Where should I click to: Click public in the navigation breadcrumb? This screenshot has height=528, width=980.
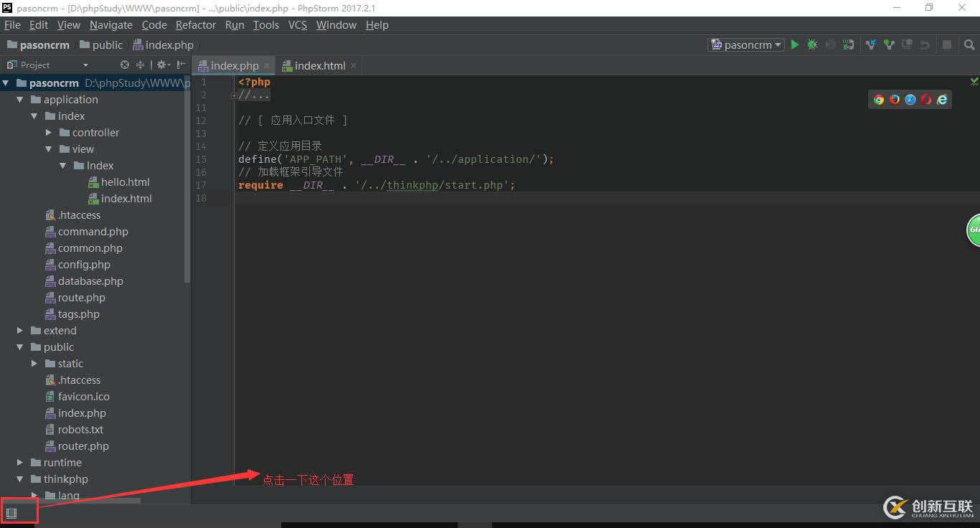tap(101, 44)
